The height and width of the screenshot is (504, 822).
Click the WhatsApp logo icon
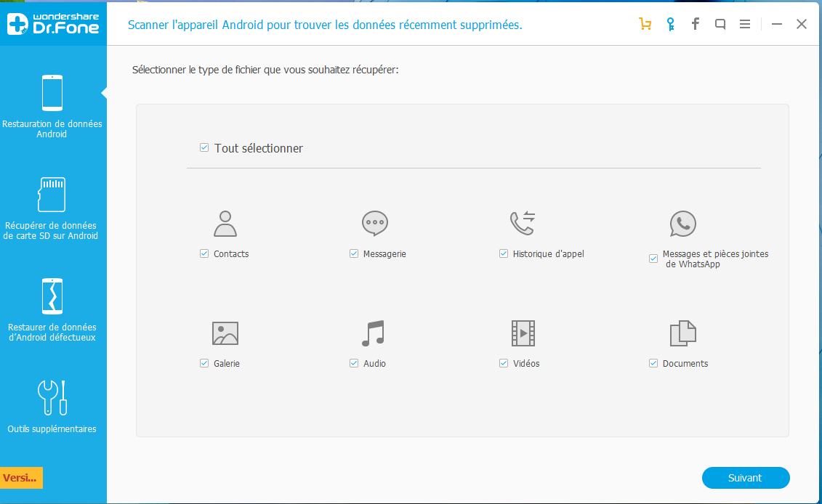point(683,224)
